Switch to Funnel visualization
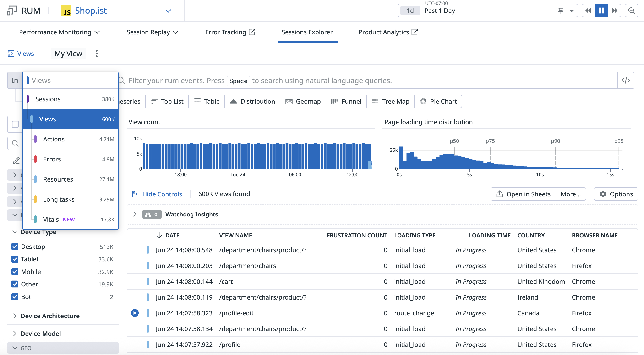The height and width of the screenshot is (355, 644). (346, 102)
